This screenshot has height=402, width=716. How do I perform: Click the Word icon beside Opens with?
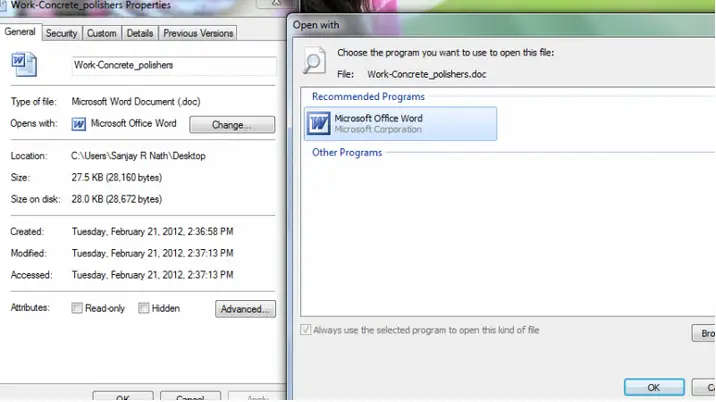(79, 124)
